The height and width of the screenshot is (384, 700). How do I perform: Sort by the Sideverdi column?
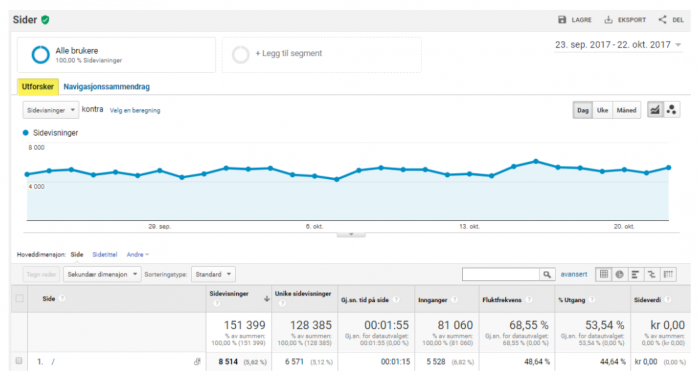click(647, 300)
